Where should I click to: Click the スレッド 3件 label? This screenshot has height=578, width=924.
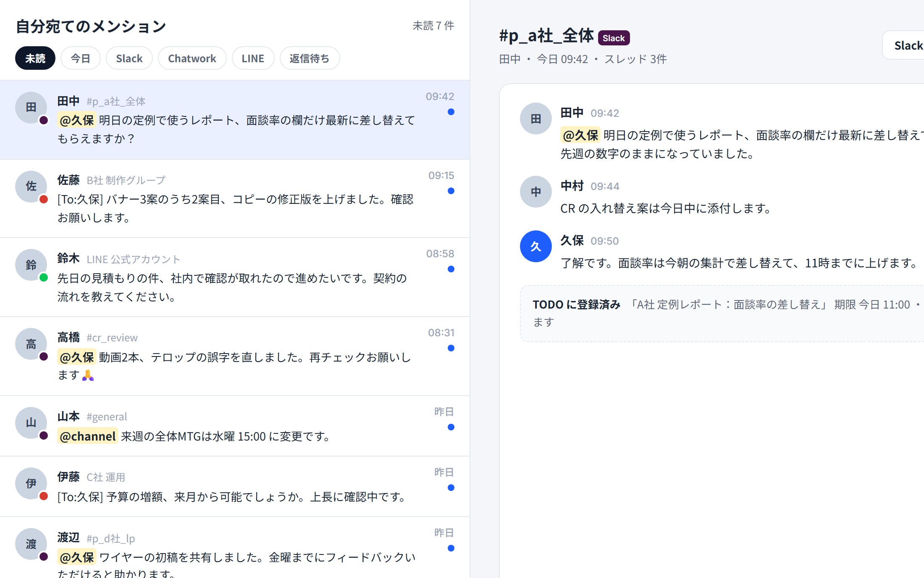click(x=635, y=59)
